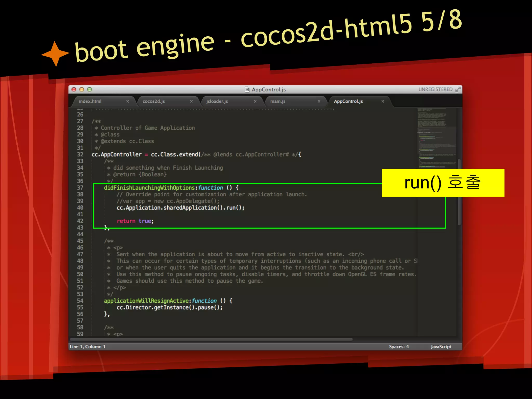Click the red window close button
The width and height of the screenshot is (532, 399).
coord(74,90)
